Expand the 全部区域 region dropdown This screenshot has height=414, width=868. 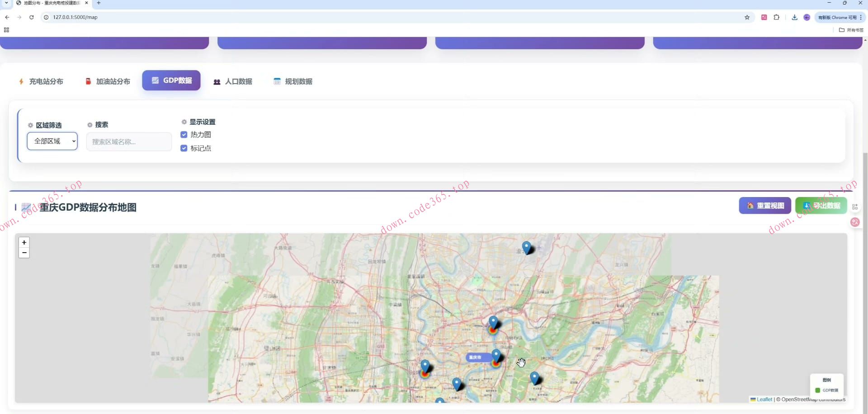click(x=52, y=141)
